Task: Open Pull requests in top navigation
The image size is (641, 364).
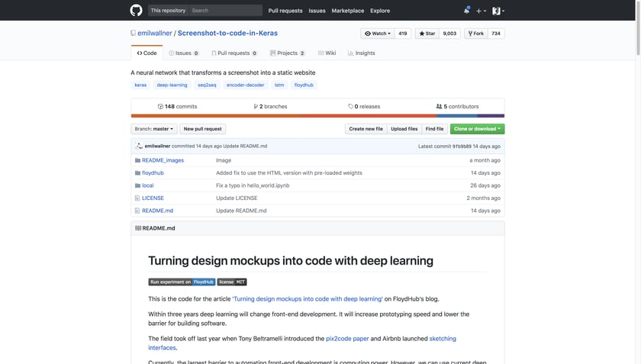Action: tap(285, 11)
